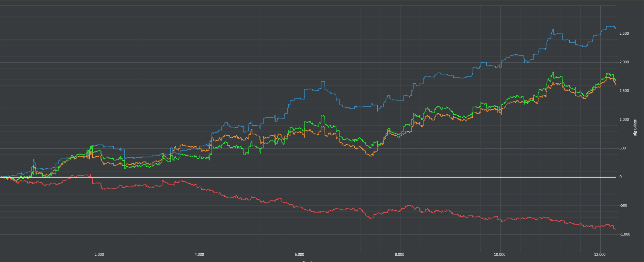644x262 pixels.
Task: Click the 10.000 tick label on the horizontal axis
Action: (x=500, y=255)
